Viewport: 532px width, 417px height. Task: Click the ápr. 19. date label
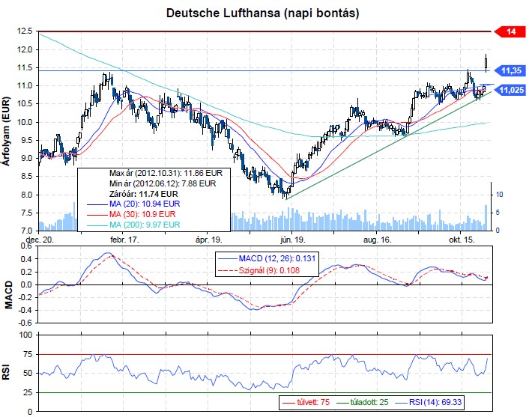click(x=208, y=240)
